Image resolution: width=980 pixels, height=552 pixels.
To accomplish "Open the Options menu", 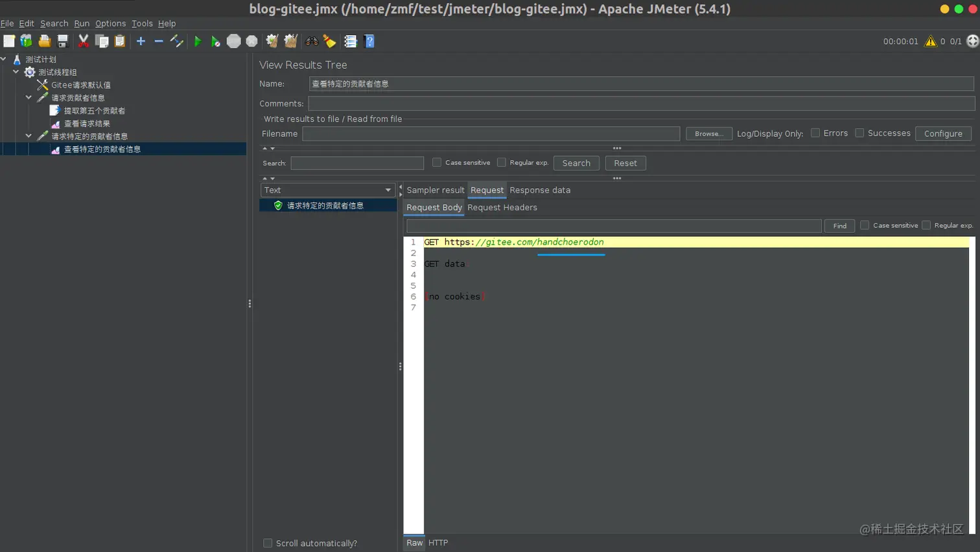I will click(111, 23).
